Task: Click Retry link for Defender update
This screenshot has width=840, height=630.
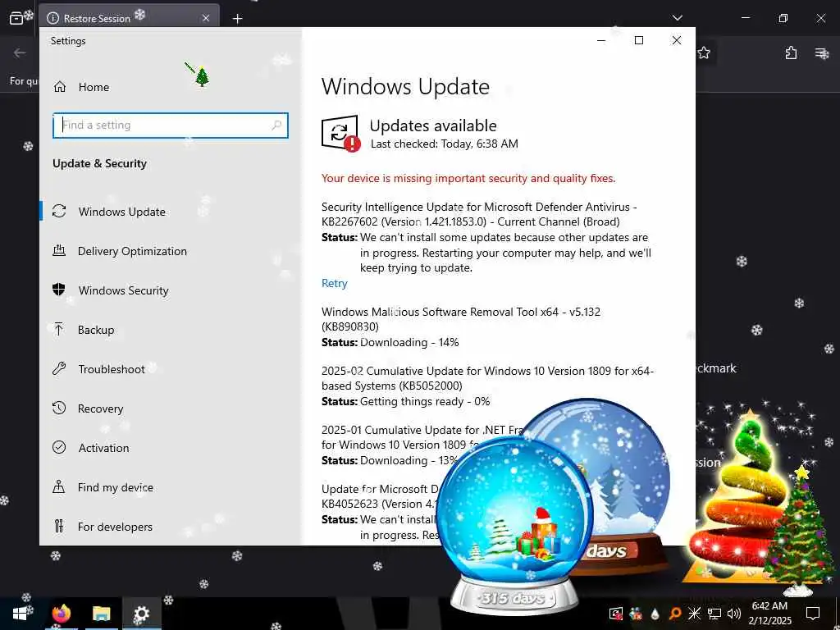Action: point(335,283)
